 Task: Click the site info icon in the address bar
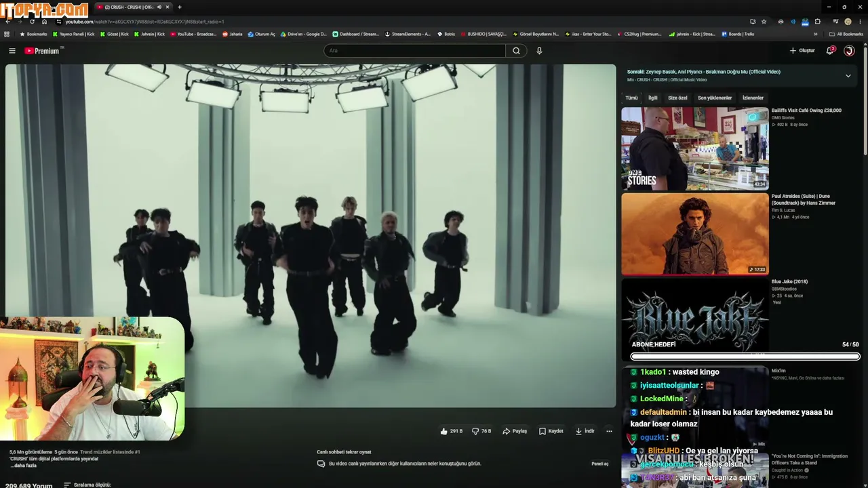59,22
